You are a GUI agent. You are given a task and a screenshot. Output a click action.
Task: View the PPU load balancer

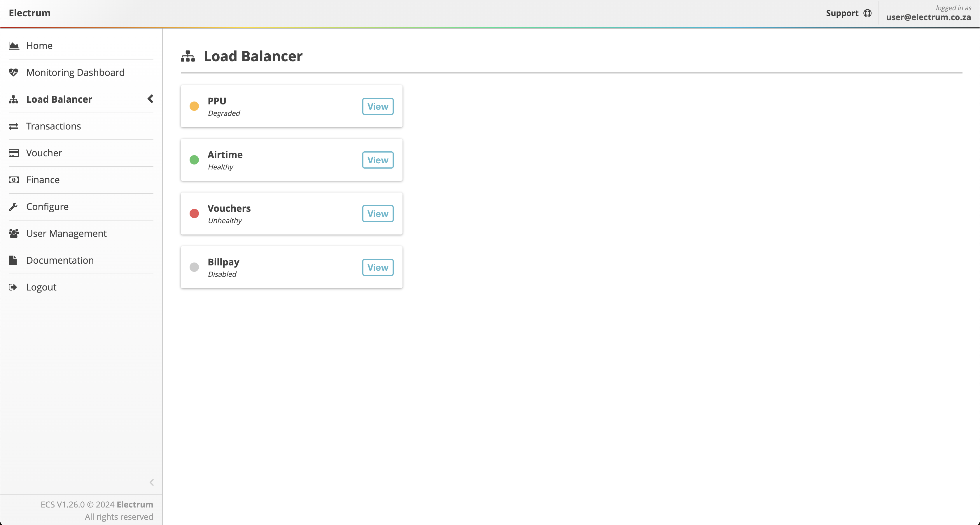[x=377, y=106]
